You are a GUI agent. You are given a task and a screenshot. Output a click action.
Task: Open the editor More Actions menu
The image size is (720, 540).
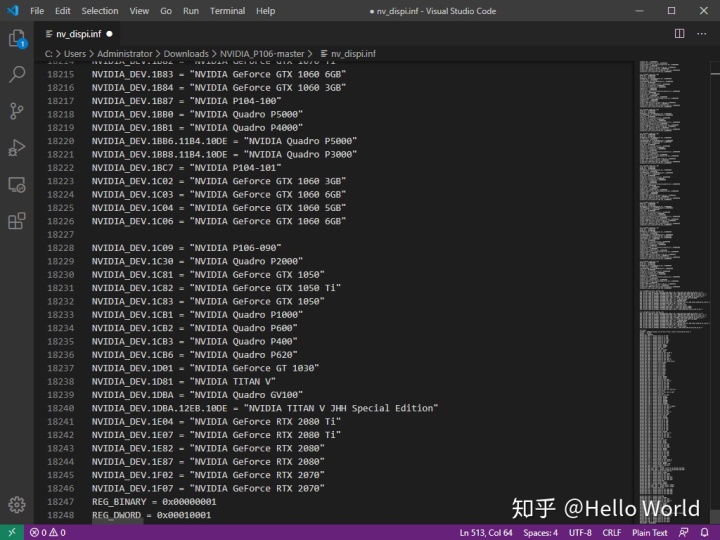tap(702, 34)
